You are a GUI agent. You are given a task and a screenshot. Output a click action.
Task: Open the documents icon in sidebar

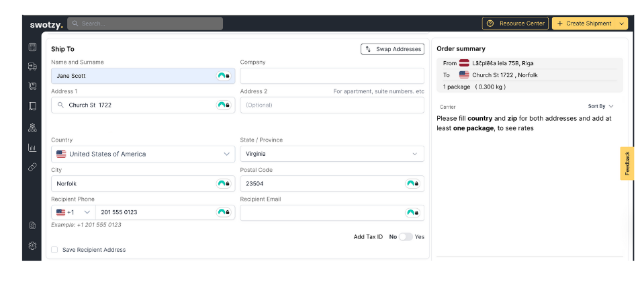coord(32,226)
